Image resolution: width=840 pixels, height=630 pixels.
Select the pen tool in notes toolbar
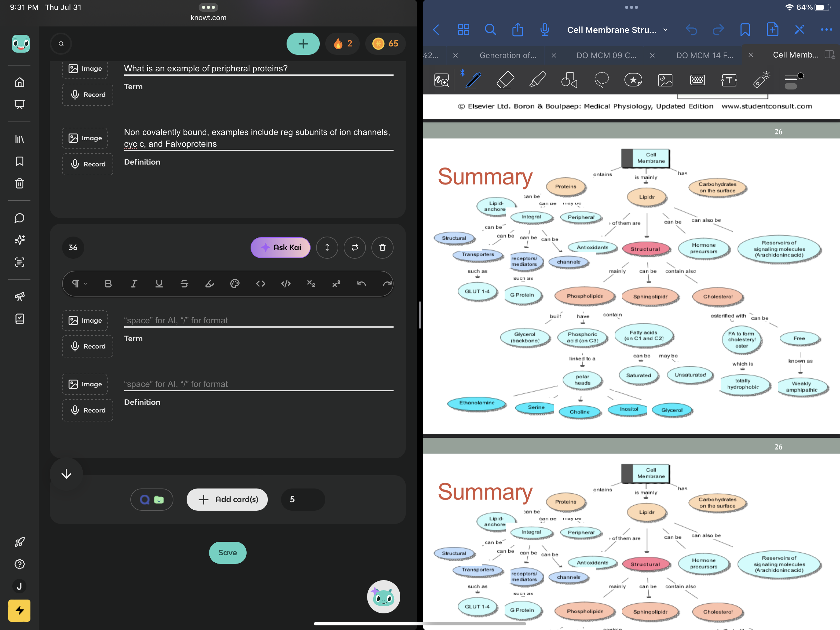474,80
